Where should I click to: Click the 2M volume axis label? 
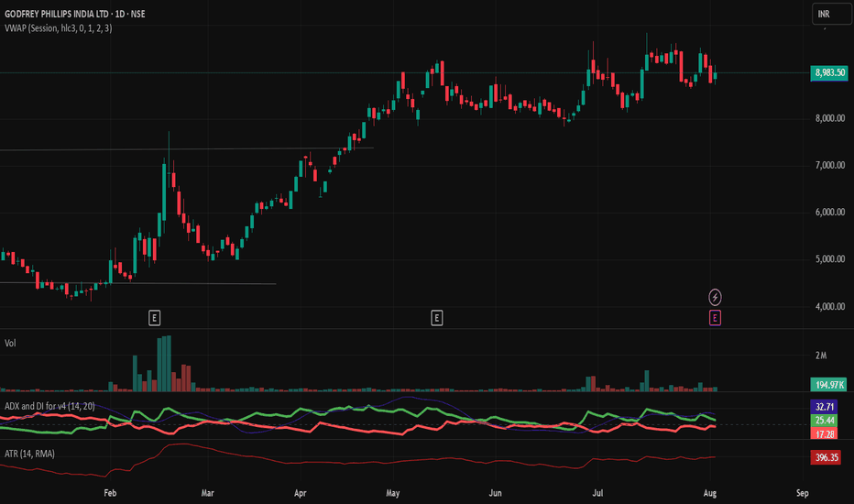821,356
